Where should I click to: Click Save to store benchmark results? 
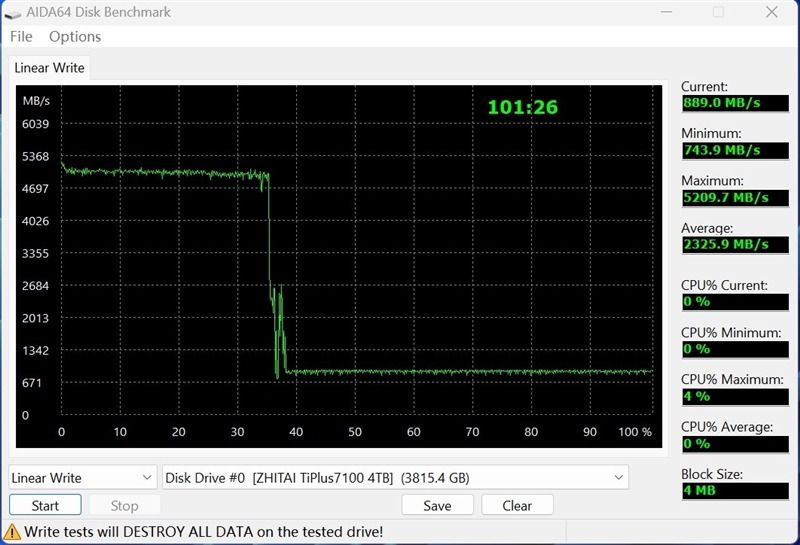[x=437, y=505]
